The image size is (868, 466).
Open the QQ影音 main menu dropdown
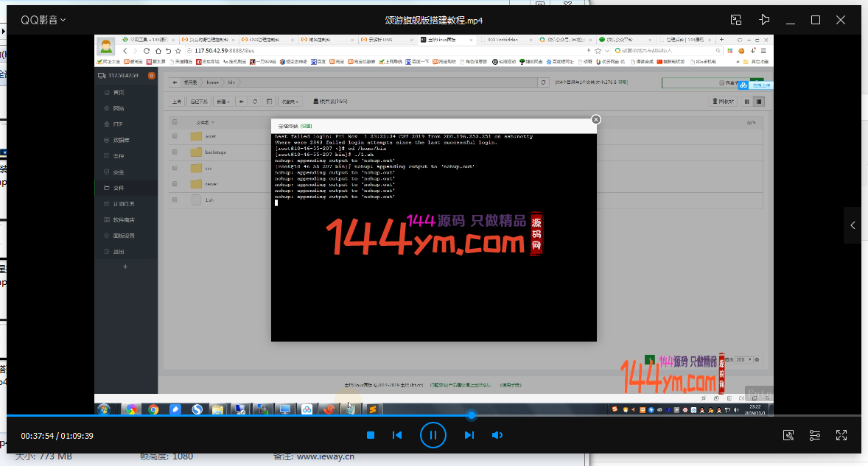tap(43, 20)
